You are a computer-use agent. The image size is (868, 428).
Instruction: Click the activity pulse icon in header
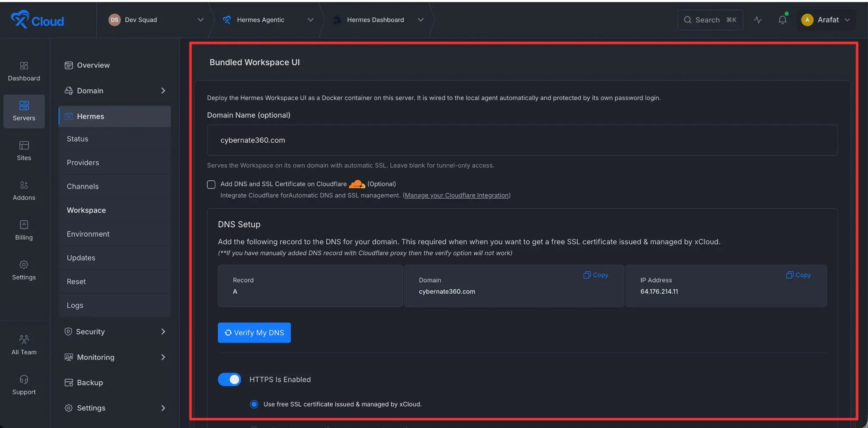758,20
